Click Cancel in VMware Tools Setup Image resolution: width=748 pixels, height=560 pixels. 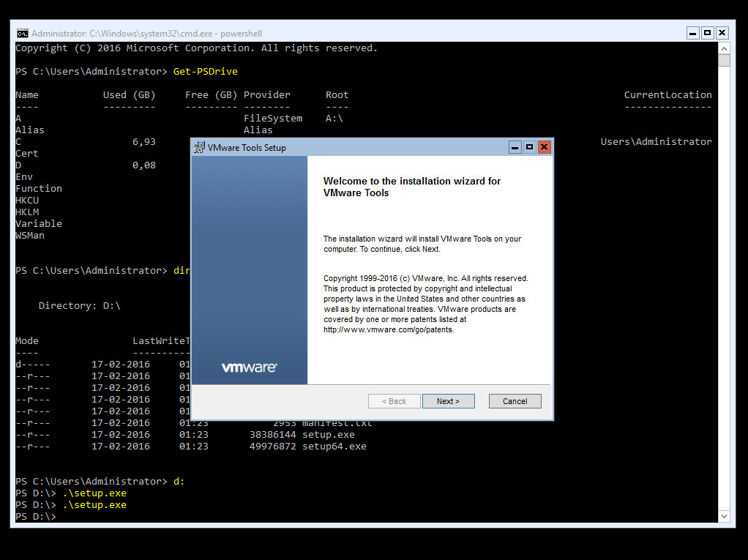[x=515, y=401]
